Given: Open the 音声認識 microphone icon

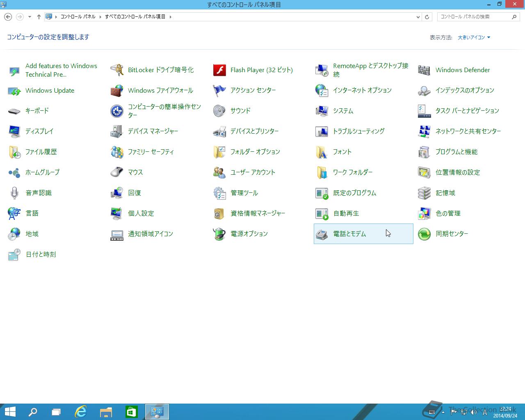Looking at the screenshot, I should 14,193.
